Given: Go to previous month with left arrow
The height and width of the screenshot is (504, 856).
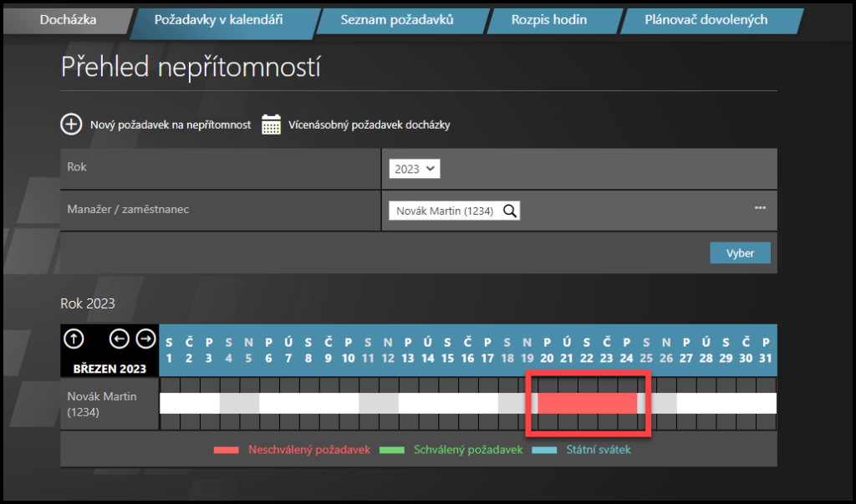Looking at the screenshot, I should 120,339.
